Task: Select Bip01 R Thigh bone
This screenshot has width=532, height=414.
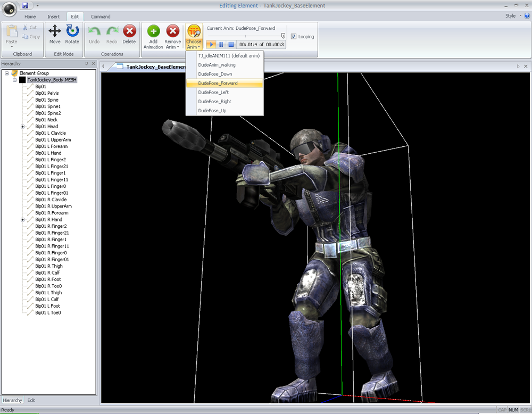Action: click(49, 266)
